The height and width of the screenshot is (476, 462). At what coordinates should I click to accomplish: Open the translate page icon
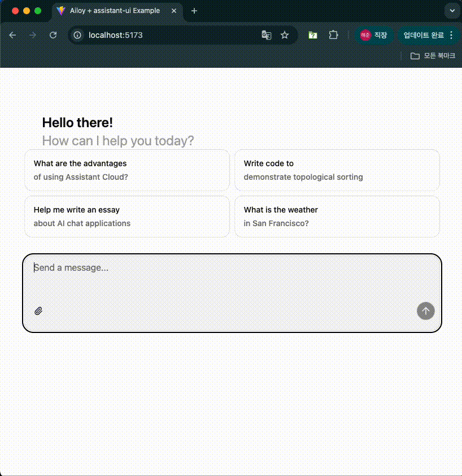click(x=267, y=35)
